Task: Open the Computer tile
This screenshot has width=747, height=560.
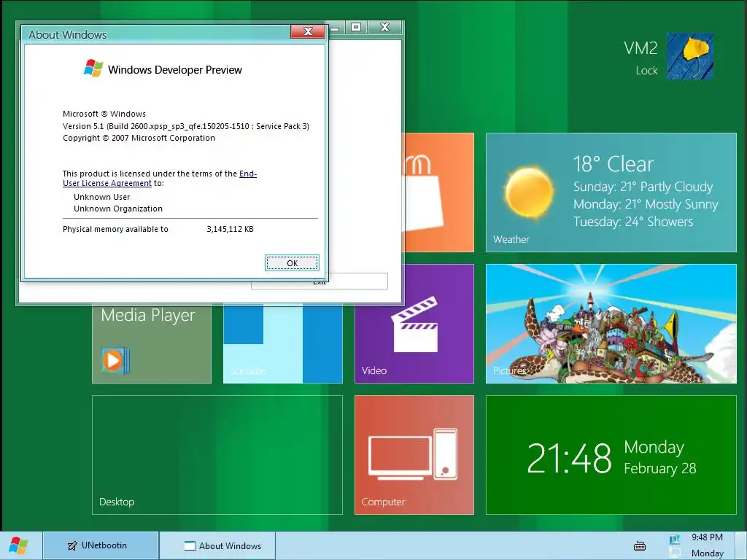Action: 414,455
